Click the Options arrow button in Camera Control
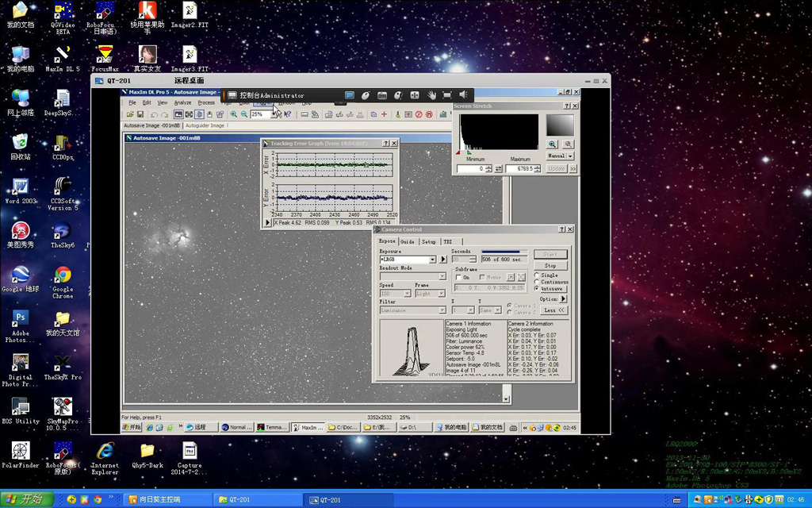812x508 pixels. pyautogui.click(x=564, y=299)
